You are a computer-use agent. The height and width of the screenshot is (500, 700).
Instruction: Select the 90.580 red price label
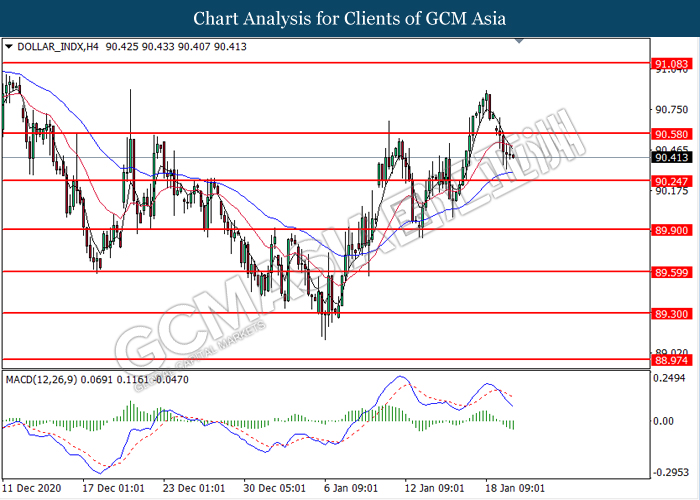click(669, 133)
